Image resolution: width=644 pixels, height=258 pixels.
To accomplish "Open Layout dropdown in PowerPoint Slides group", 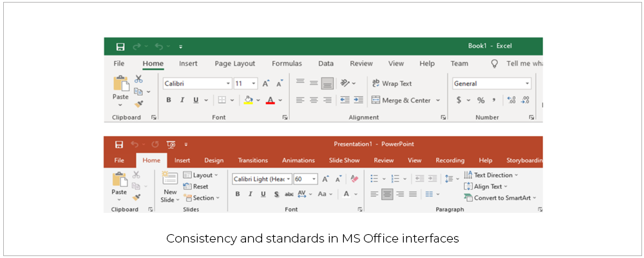I will [x=200, y=175].
